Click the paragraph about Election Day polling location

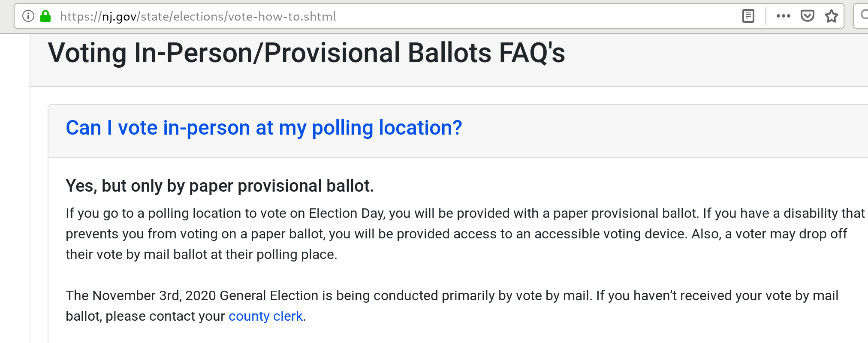(465, 234)
